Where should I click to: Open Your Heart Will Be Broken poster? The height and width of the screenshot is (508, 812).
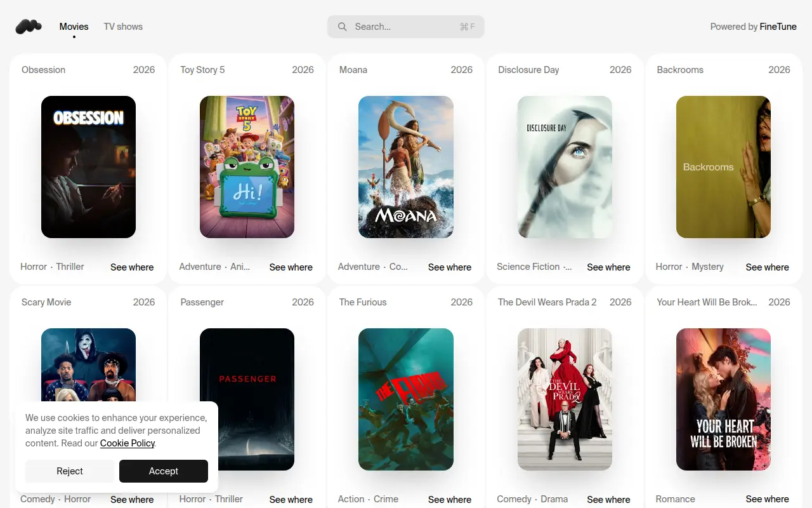pos(723,399)
